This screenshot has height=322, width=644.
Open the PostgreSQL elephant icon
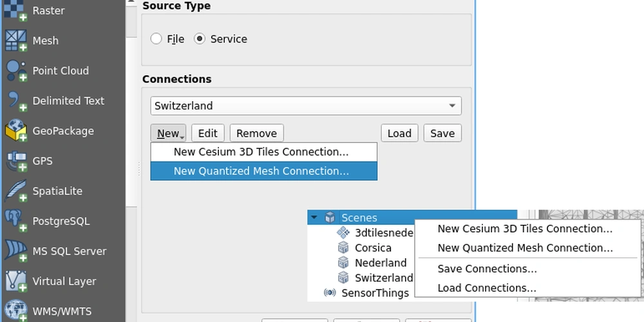coord(16,221)
